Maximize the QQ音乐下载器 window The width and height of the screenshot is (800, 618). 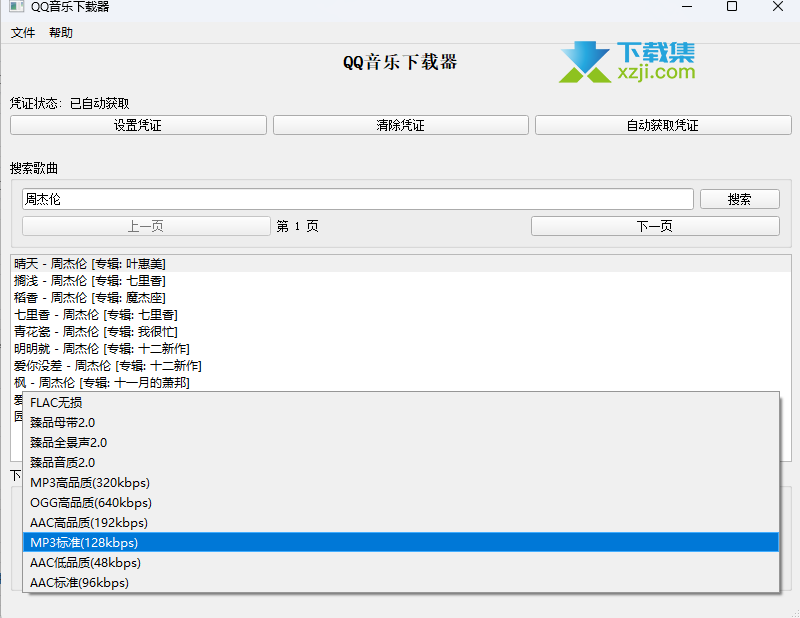pos(732,6)
